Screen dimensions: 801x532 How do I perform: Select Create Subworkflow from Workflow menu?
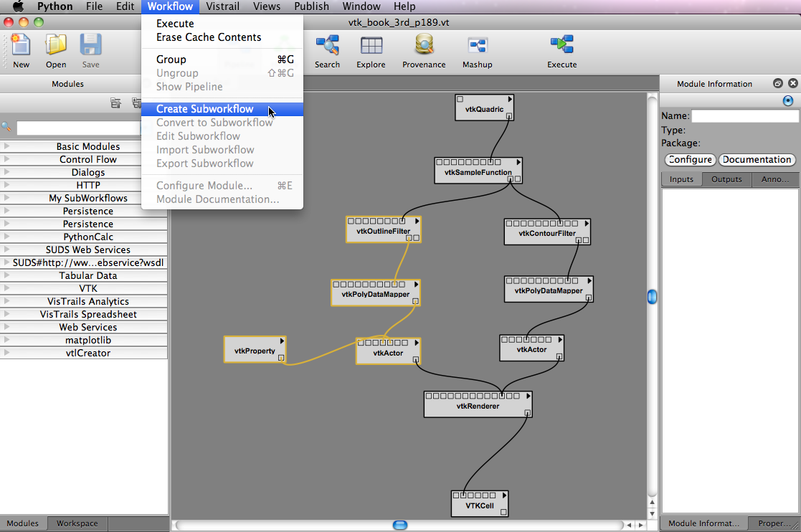point(204,109)
